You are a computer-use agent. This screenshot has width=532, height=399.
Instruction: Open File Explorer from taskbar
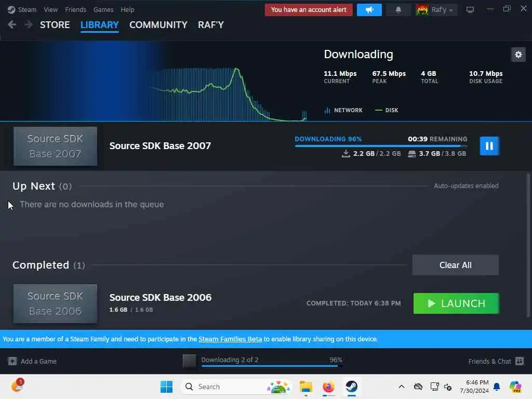click(x=305, y=387)
